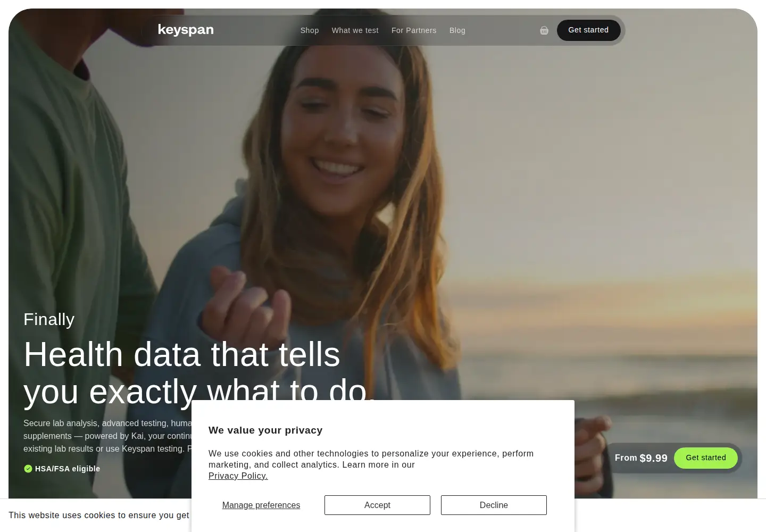Click the 'Health data that tells' headline
Viewport: 766px width, 532px height.
182,354
